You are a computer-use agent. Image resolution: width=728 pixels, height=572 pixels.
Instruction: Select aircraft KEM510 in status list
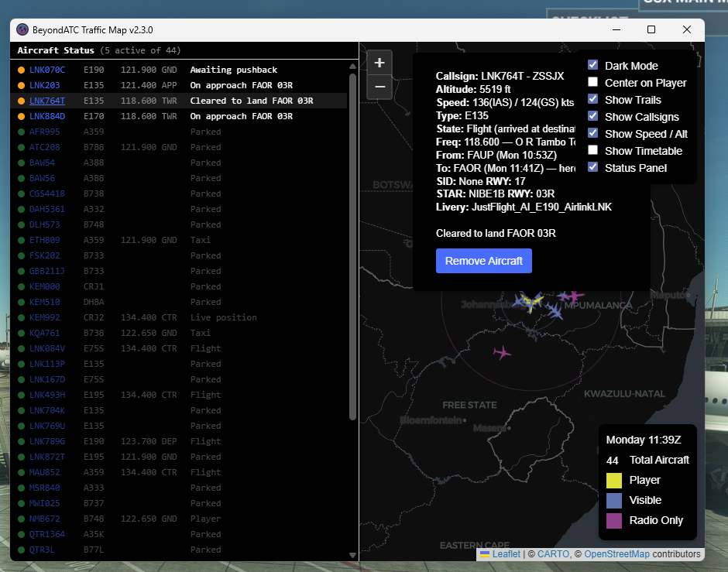45,302
